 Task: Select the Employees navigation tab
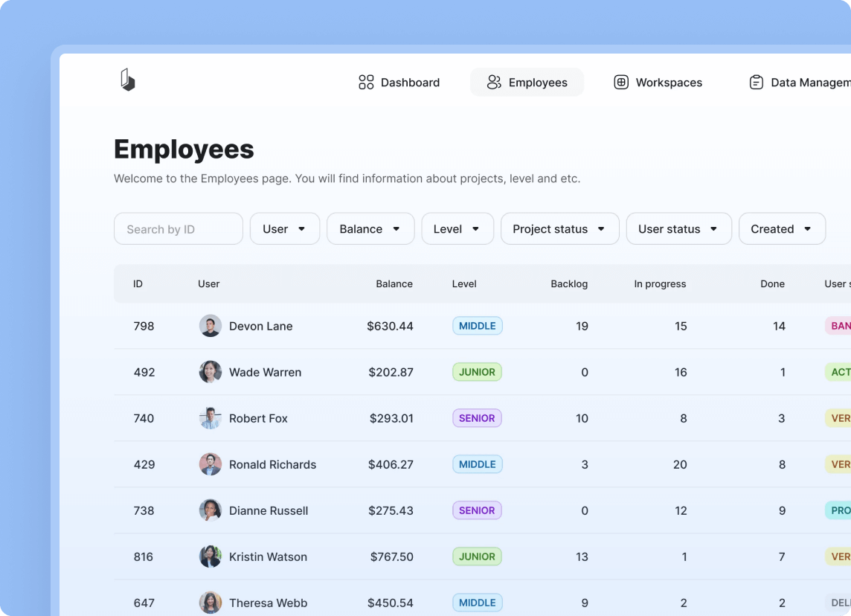click(x=527, y=83)
